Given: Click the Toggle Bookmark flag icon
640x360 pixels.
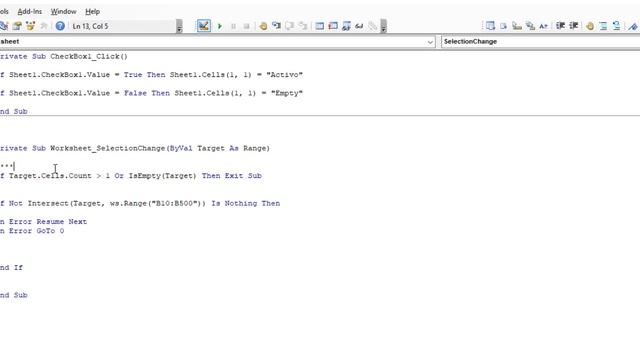Looking at the screenshot, I should [633, 26].
